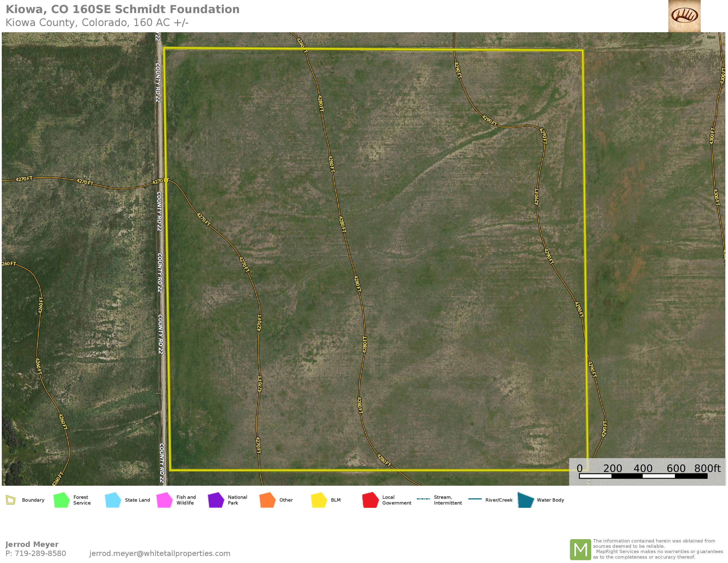
Task: Click the Jerrod Meyer agent name
Action: click(x=32, y=544)
